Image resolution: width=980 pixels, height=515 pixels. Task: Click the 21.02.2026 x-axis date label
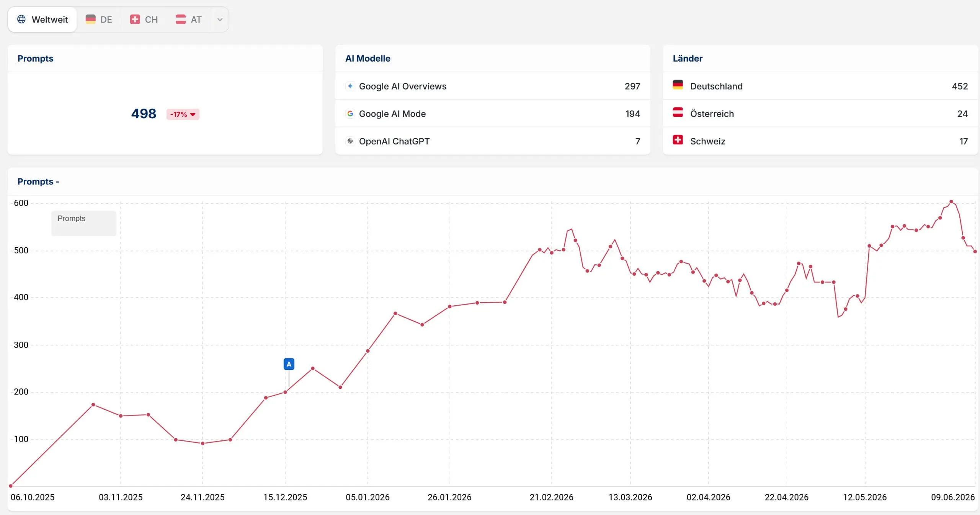pos(552,497)
